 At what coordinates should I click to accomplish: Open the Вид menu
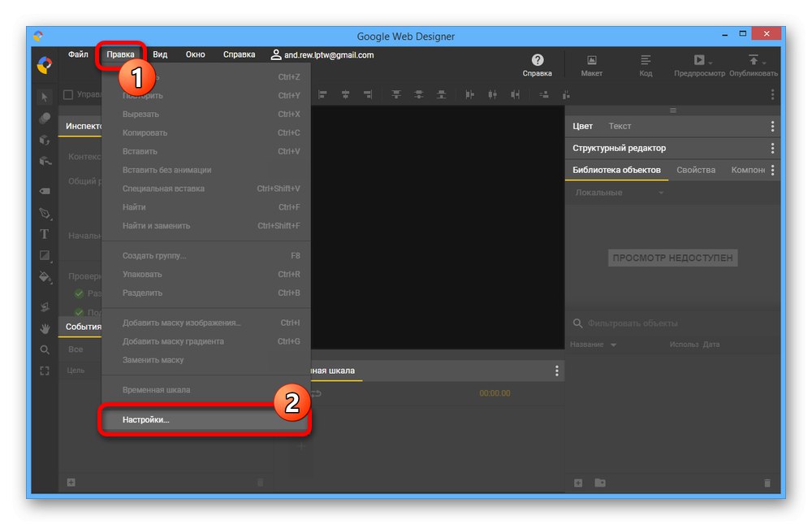click(x=160, y=54)
